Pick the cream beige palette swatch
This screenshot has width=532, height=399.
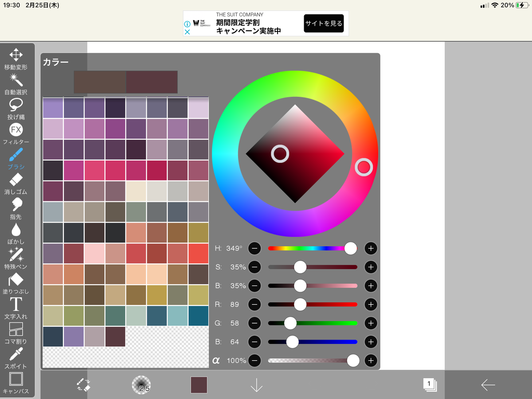[x=136, y=191]
